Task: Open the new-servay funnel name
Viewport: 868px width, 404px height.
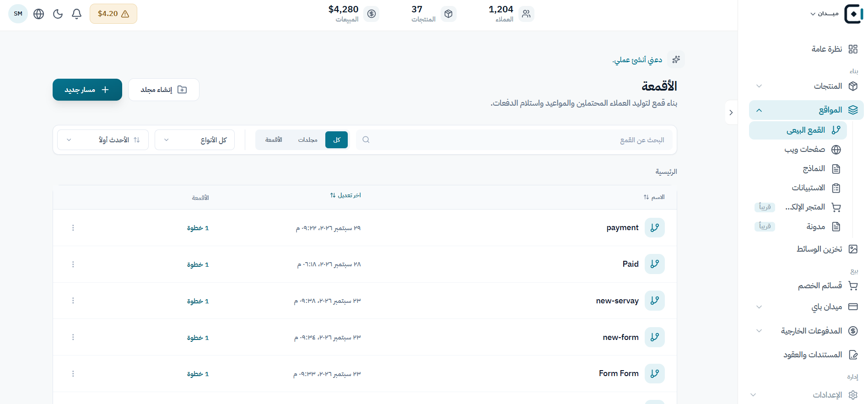Action: (617, 301)
